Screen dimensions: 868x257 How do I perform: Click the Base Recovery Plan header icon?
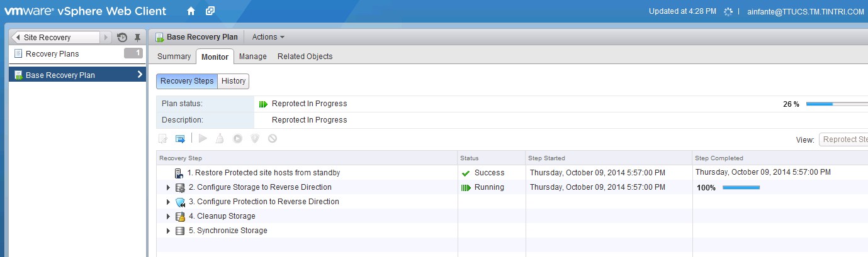(x=160, y=37)
